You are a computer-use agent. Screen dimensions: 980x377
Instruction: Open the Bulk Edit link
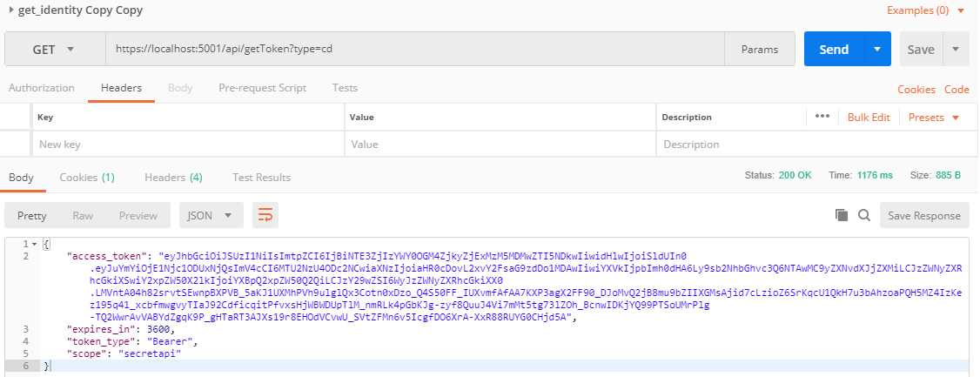[x=869, y=117]
